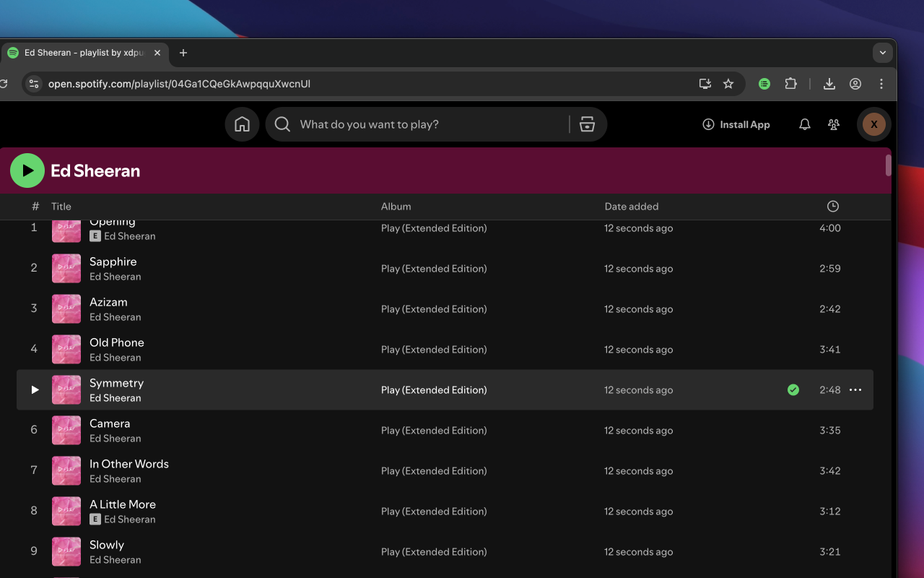
Task: Open the album link in the Azizam row
Action: click(x=434, y=309)
